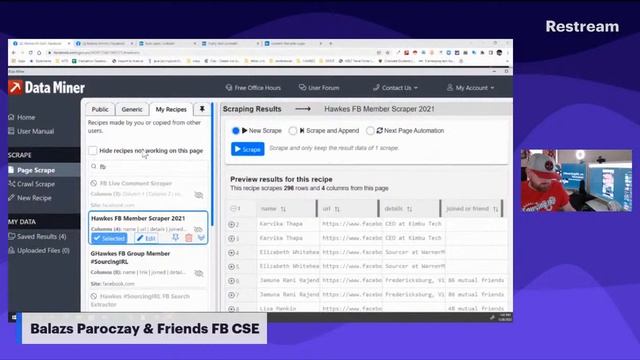640x360 pixels.
Task: Click the Windows Start button
Action: click(13, 317)
